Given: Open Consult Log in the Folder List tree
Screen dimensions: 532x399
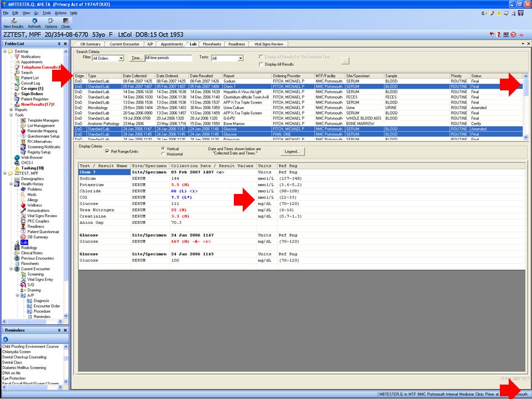Looking at the screenshot, I should click(30, 83).
